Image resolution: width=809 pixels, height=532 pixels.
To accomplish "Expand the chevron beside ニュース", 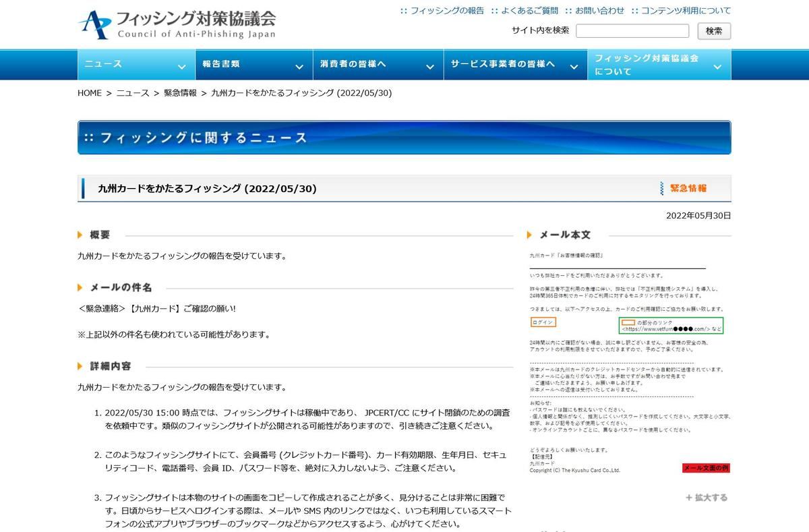I will (x=181, y=67).
